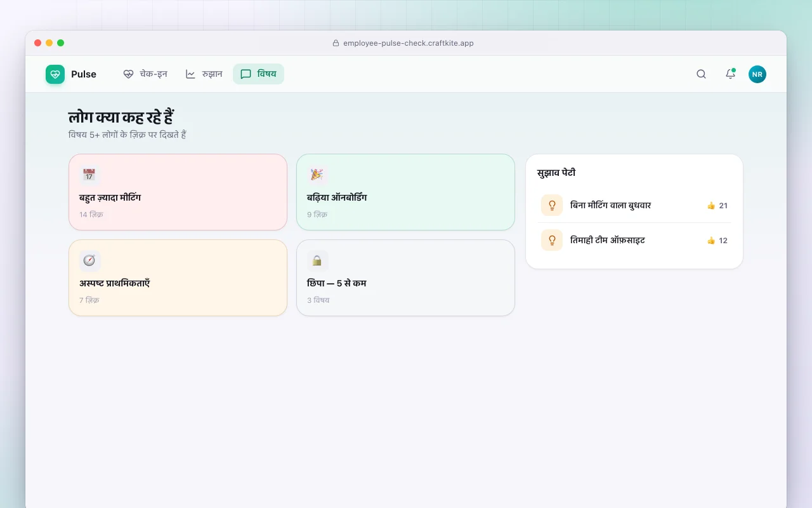
Task: Select the विषय tab
Action: 258,74
